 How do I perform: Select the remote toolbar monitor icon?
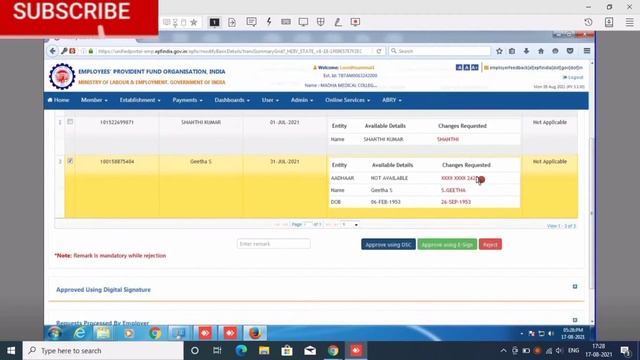[303, 22]
